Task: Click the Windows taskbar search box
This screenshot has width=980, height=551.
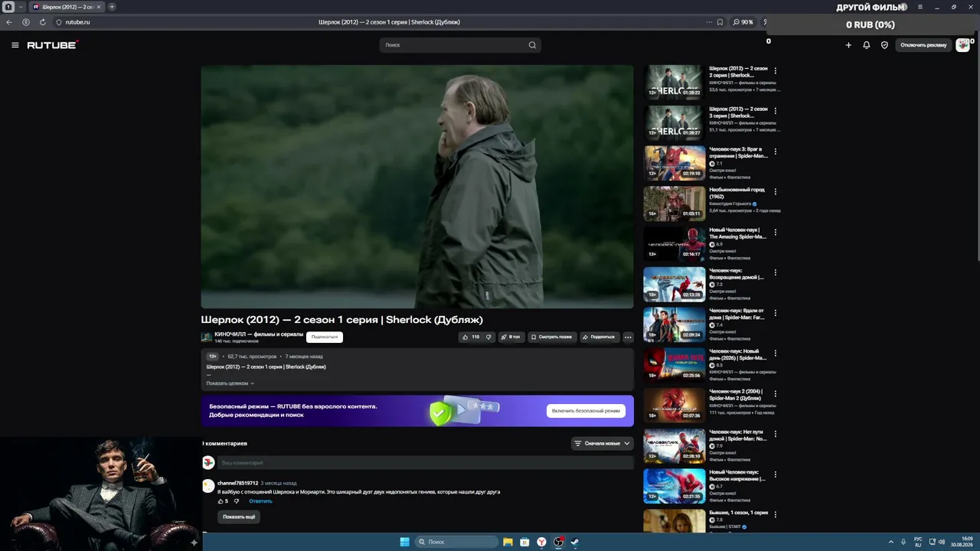Action: pos(456,542)
